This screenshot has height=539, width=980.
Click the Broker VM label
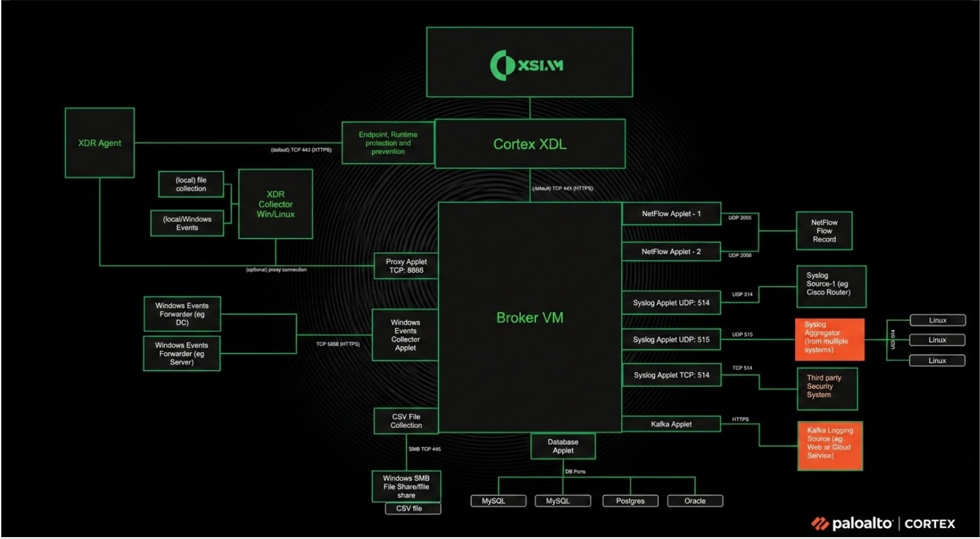530,318
